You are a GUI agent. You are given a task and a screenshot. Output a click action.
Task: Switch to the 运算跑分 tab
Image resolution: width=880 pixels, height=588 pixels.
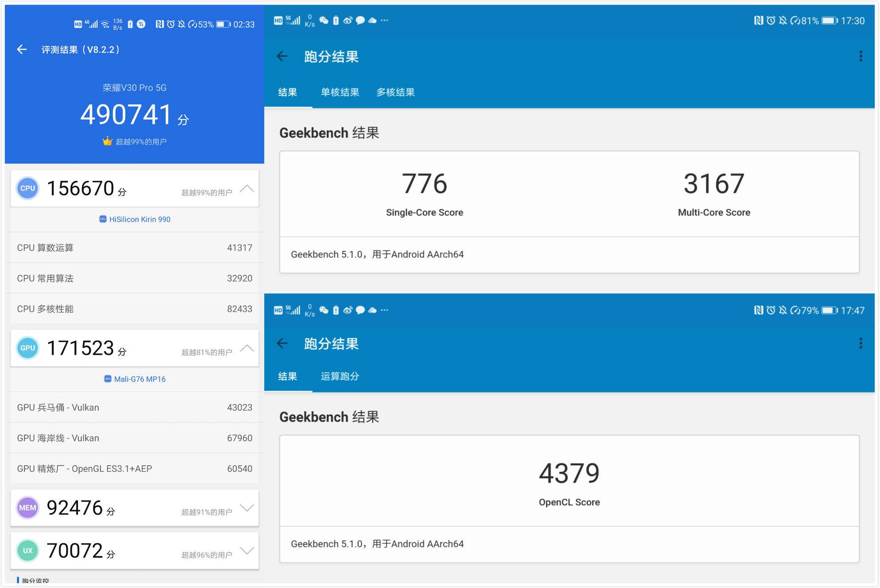340,376
